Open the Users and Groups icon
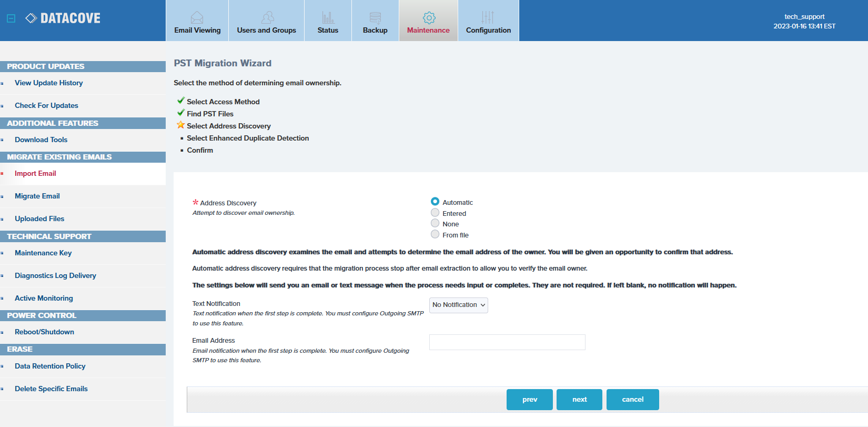The width and height of the screenshot is (868, 427). (267, 17)
